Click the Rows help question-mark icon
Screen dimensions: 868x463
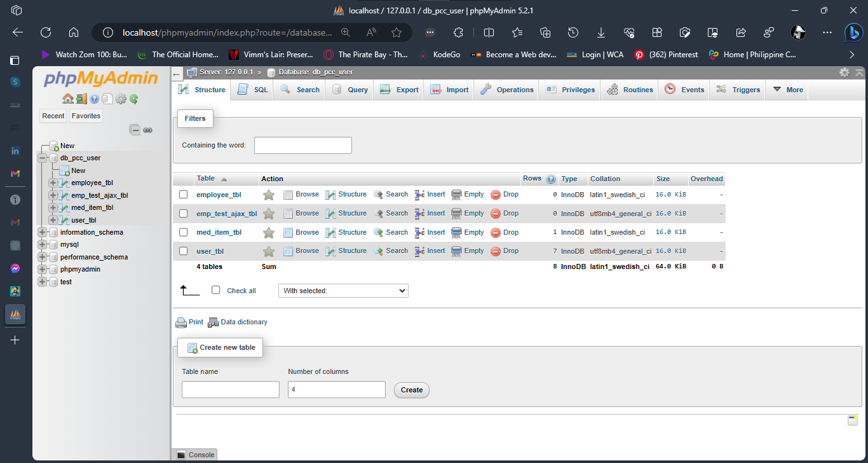[551, 179]
